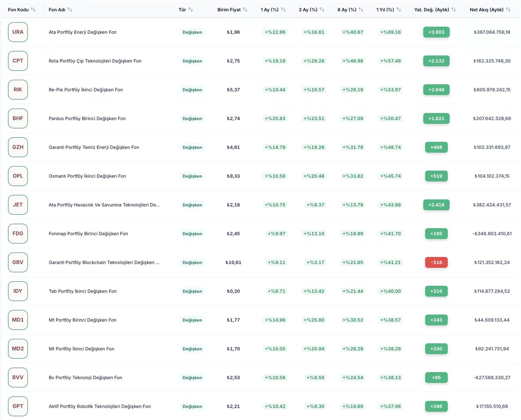Click Osmanlı Portföy İkinci Değişken Fon
Viewport: 521px width, 420px height.
[x=87, y=176]
